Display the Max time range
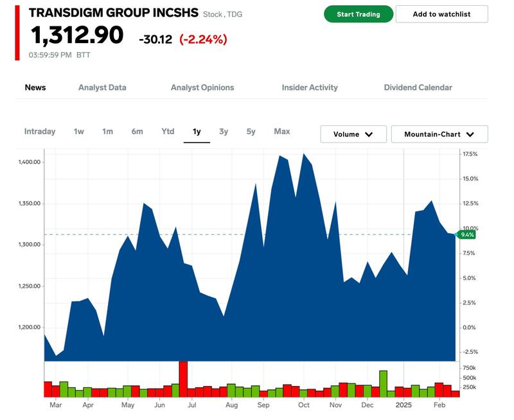The height and width of the screenshot is (420, 514). (x=282, y=132)
